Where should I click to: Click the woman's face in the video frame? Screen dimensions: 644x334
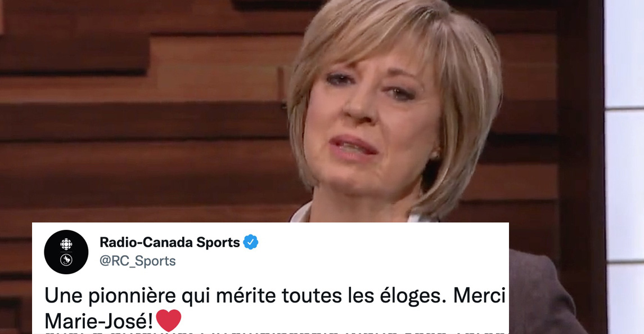[x=370, y=123]
